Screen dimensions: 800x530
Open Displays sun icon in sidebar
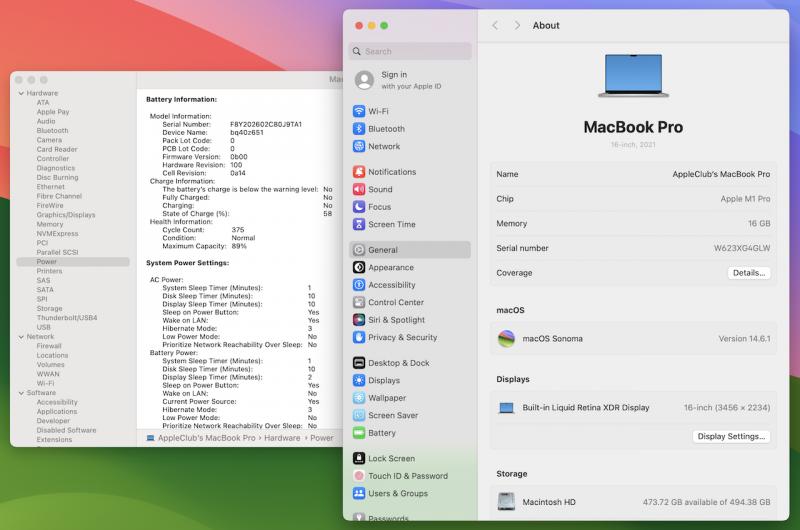[x=359, y=380]
